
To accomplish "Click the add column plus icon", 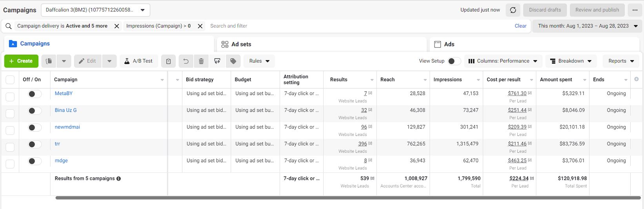I will 637,79.
